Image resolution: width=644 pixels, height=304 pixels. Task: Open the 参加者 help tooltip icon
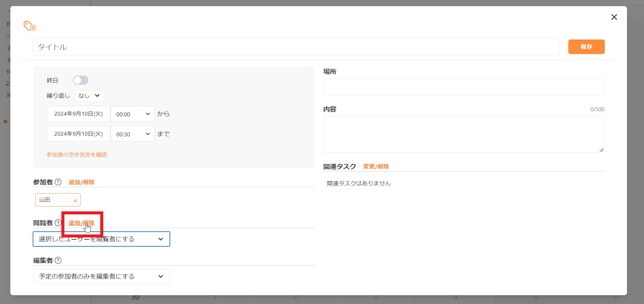(59, 182)
